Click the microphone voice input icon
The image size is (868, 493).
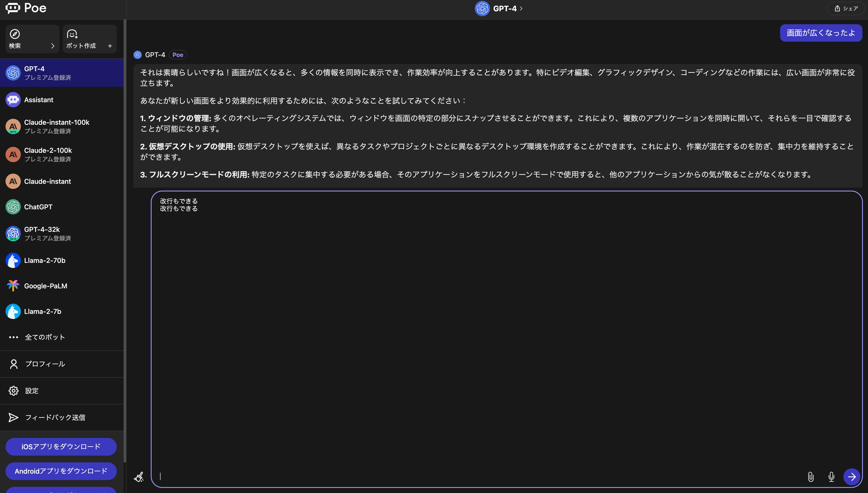(x=831, y=477)
